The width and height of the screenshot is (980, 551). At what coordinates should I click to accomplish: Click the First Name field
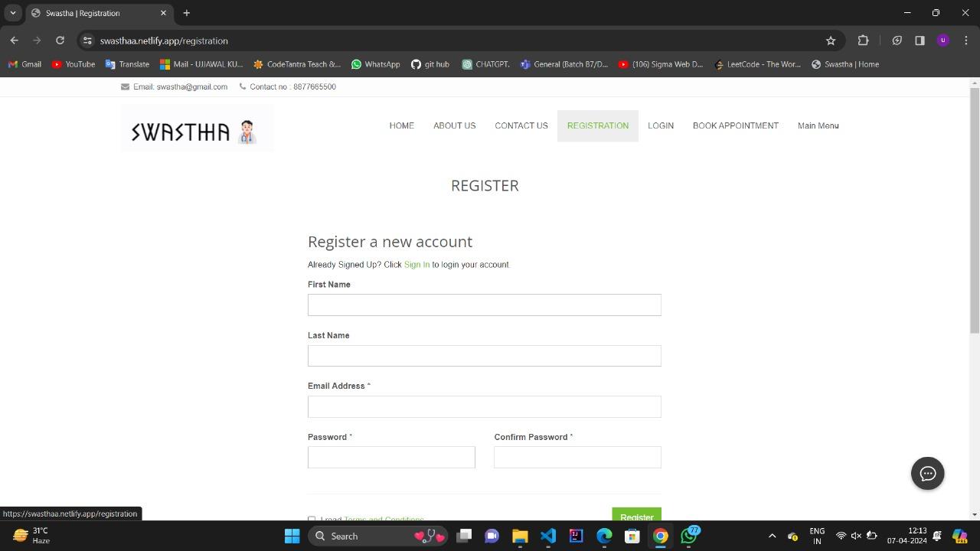coord(484,305)
